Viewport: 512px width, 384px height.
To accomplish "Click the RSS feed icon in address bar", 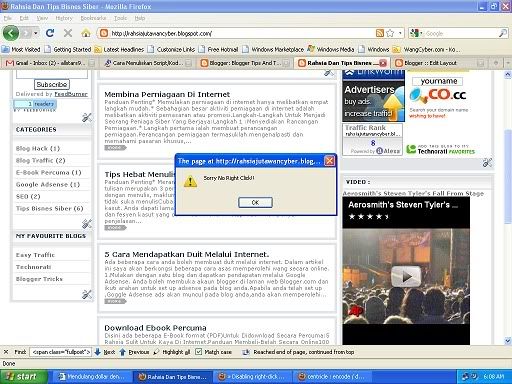I will tap(380, 33).
